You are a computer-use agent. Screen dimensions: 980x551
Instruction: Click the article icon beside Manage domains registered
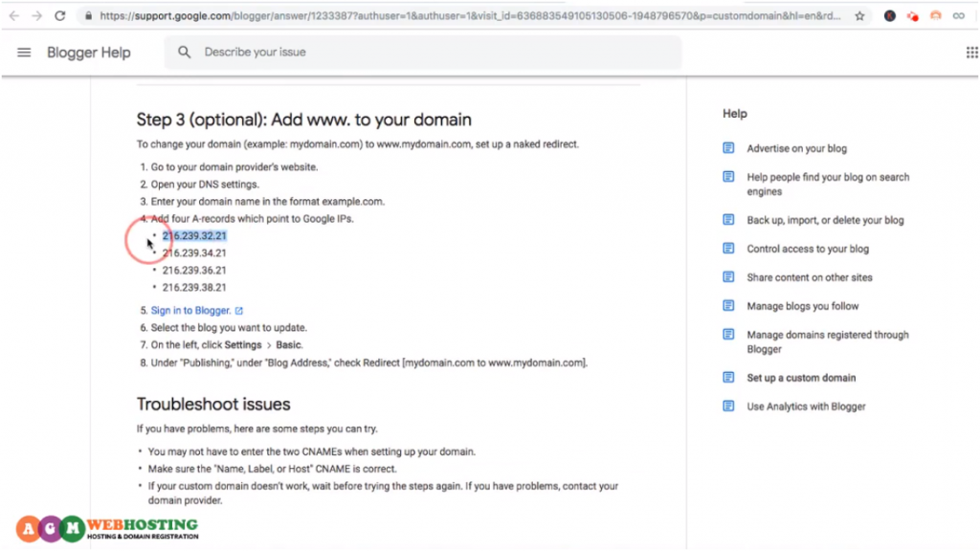[x=728, y=335]
